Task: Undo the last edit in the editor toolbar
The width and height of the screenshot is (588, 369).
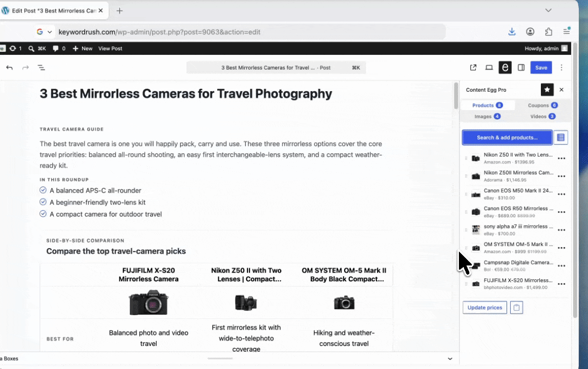Action: tap(9, 68)
